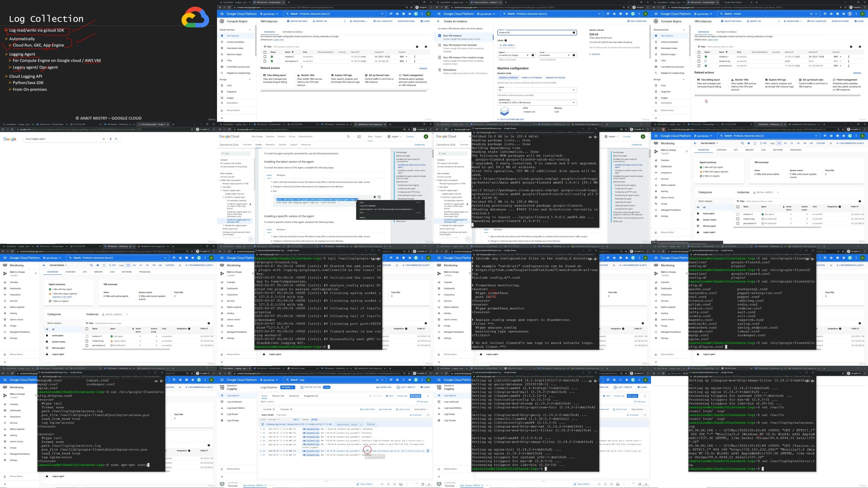Select the GENERAL-PURPOSE machine family
This screenshot has height=488, width=868.
[508, 78]
